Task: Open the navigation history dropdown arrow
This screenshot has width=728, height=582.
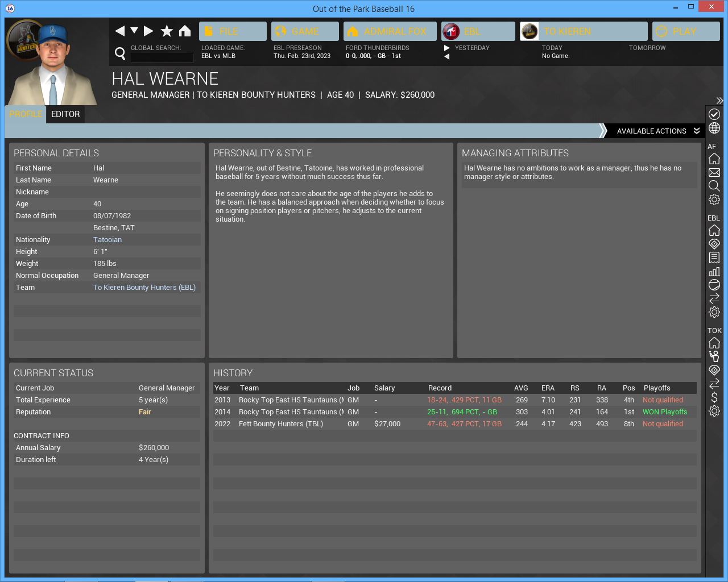Action: 134,31
